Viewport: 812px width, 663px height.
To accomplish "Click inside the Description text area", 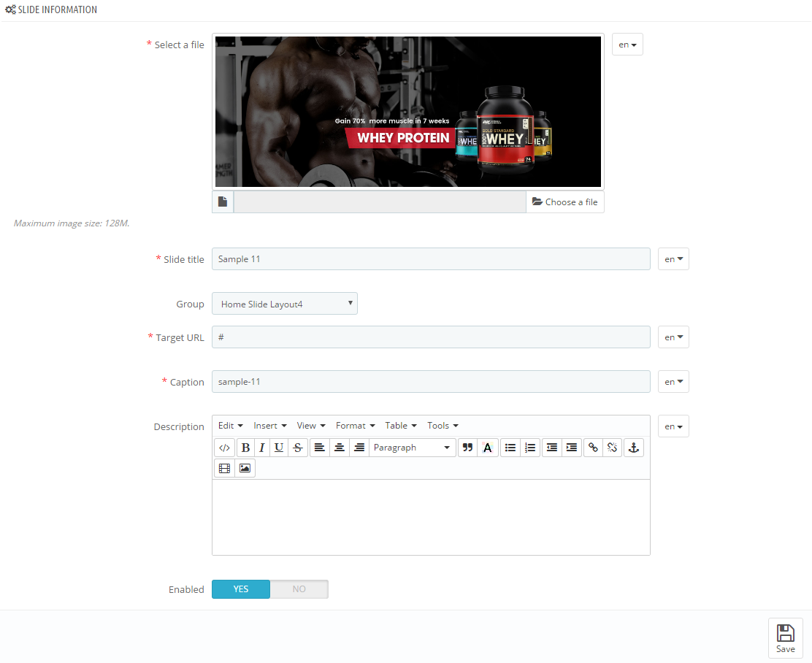I will pos(431,517).
